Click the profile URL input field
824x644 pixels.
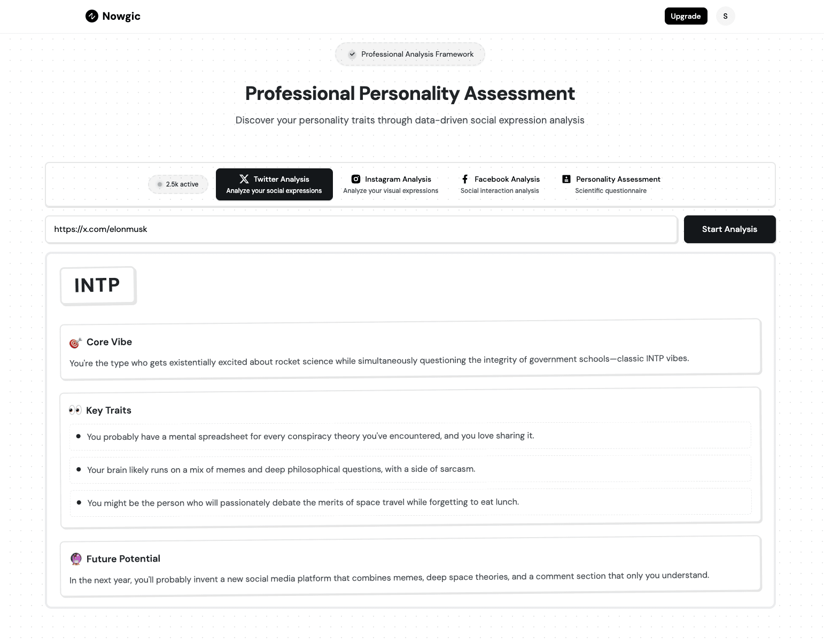[x=362, y=229]
